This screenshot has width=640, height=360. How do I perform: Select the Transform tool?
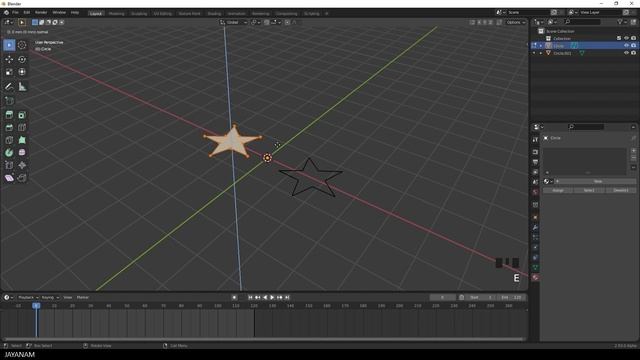pyautogui.click(x=22, y=72)
